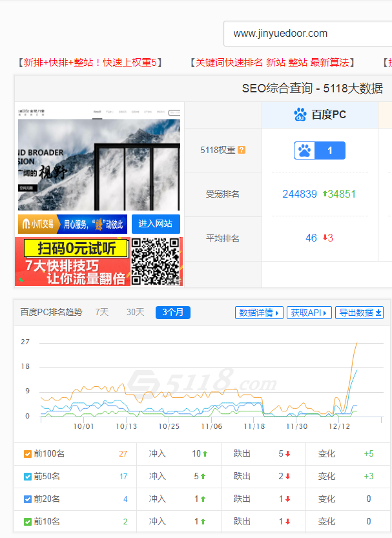This screenshot has height=538, width=392.
Task: Click the 244839 ranking value
Action: point(300,194)
